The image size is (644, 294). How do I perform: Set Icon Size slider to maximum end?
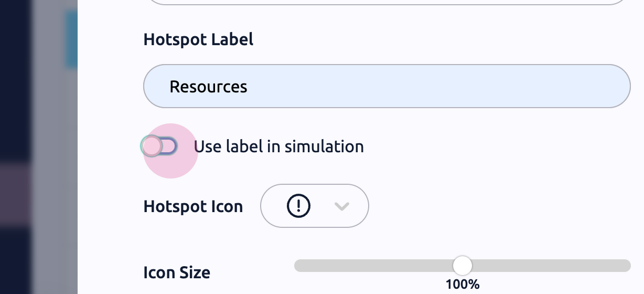628,266
